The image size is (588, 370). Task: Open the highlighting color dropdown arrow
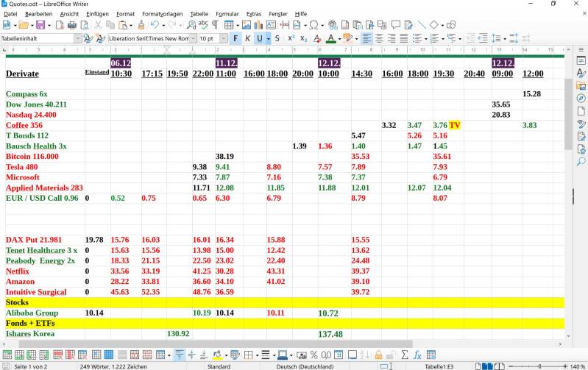[x=356, y=38]
